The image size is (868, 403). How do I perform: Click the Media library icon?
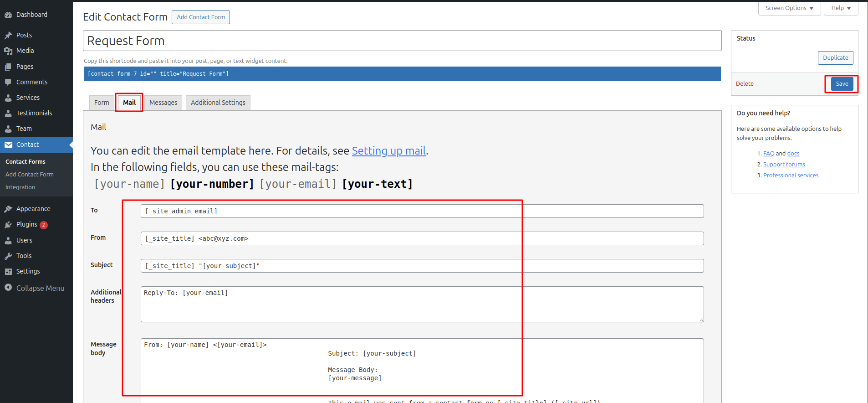pyautogui.click(x=8, y=51)
